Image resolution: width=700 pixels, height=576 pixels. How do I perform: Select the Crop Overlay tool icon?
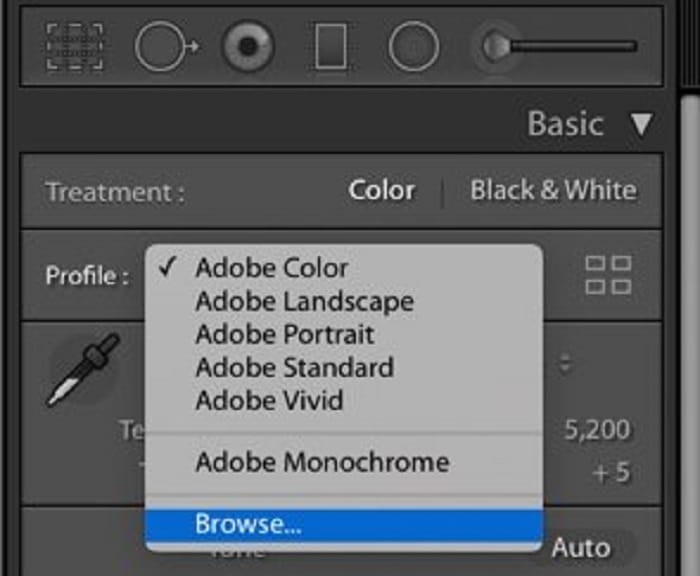coord(75,47)
